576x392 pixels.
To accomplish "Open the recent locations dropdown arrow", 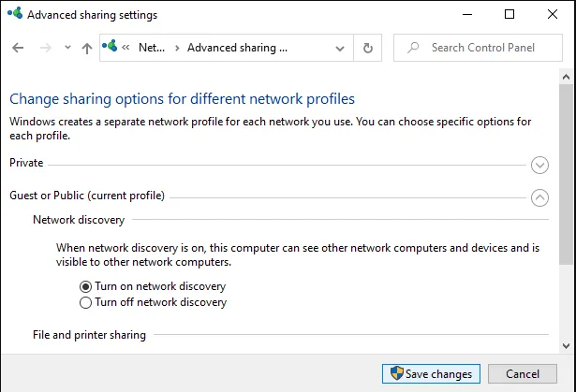I will [x=67, y=48].
